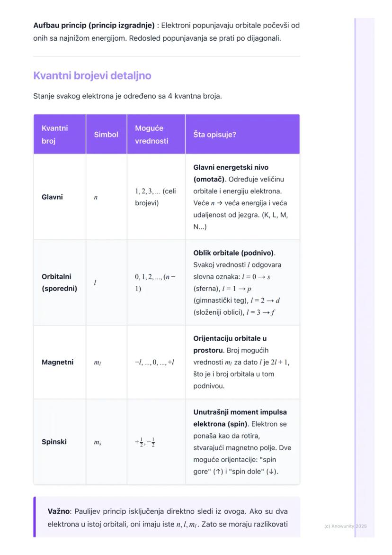392x555 pixels.
Task: Click the "Glavni energetski nivo (omotač)" bold text
Action: click(231, 173)
